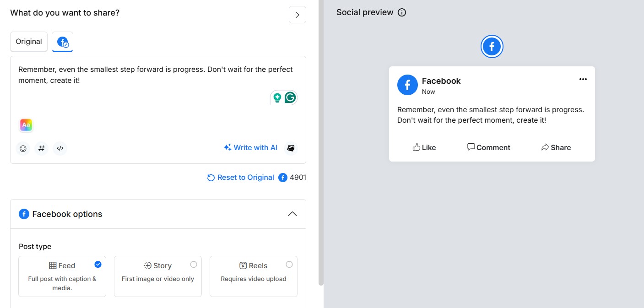Switch to the Original tab
Screen dimensions: 644x308
tap(29, 42)
